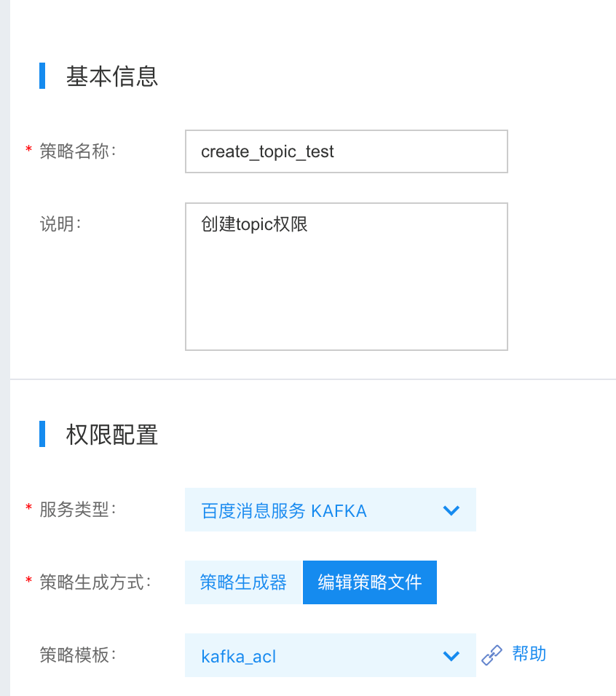The height and width of the screenshot is (696, 616).
Task: Click the 权限配置 section heading
Action: (x=112, y=435)
